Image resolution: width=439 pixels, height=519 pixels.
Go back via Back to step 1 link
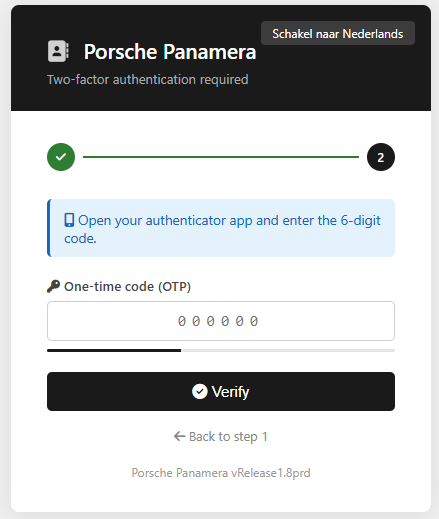pos(221,437)
